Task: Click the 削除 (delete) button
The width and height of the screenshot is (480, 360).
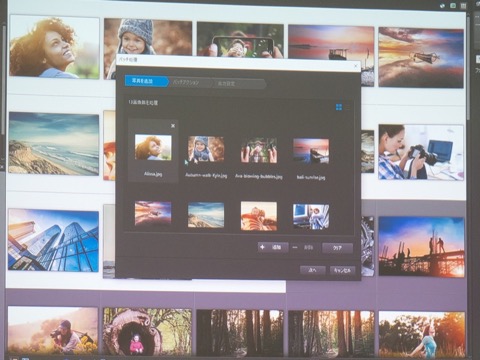Action: pos(304,248)
